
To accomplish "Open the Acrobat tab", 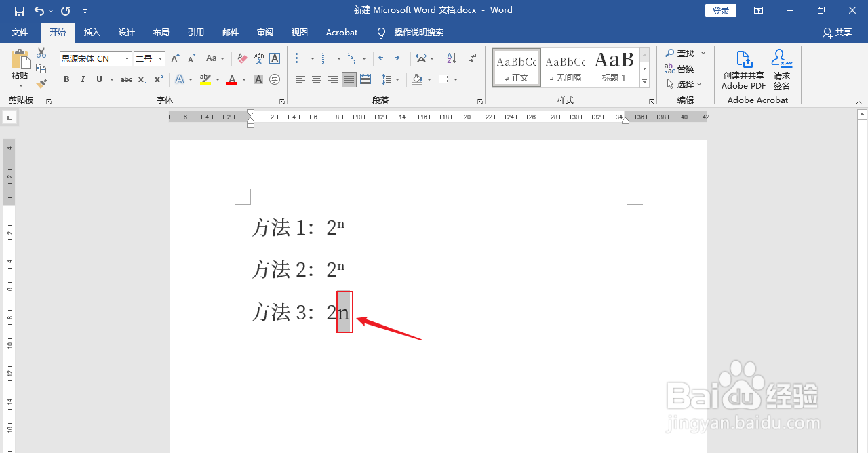I will [x=342, y=33].
